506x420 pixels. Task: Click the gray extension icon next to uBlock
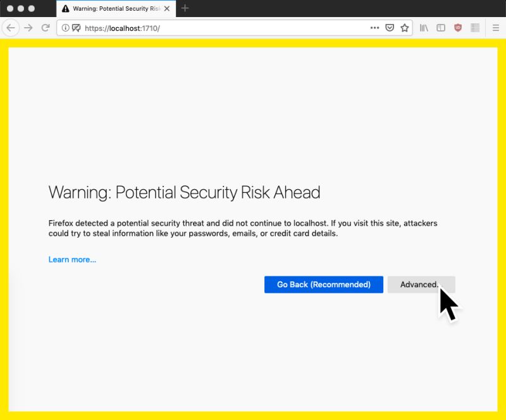pyautogui.click(x=475, y=28)
